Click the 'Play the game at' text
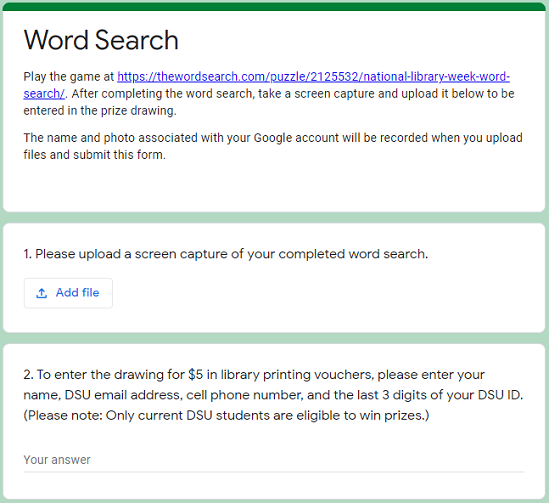Screen dimensions: 549x503 [x=69, y=76]
